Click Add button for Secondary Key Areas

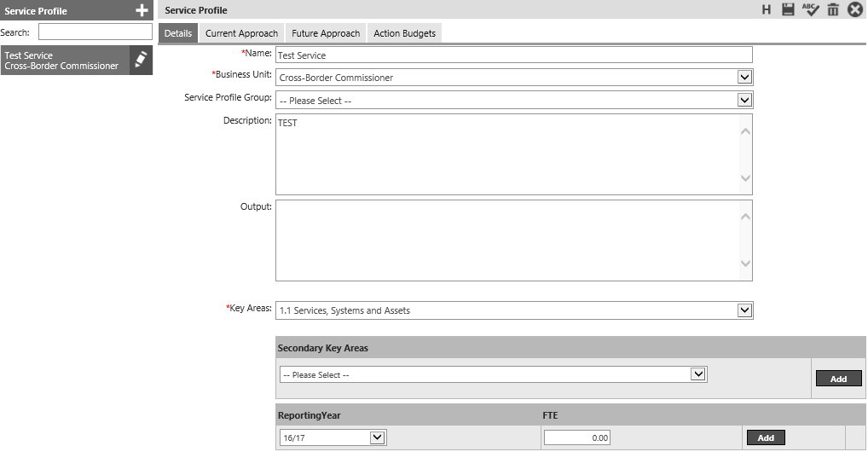click(839, 379)
